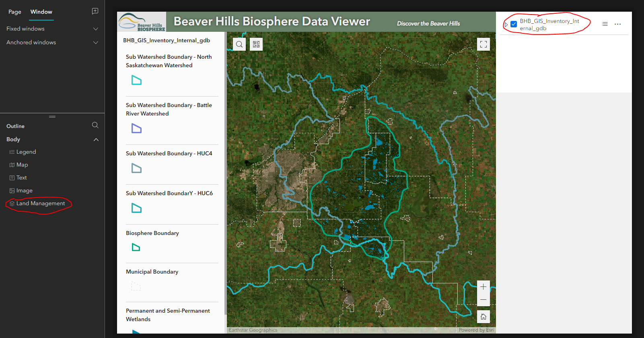Click Earthstar Geographics attribution

coord(253,330)
